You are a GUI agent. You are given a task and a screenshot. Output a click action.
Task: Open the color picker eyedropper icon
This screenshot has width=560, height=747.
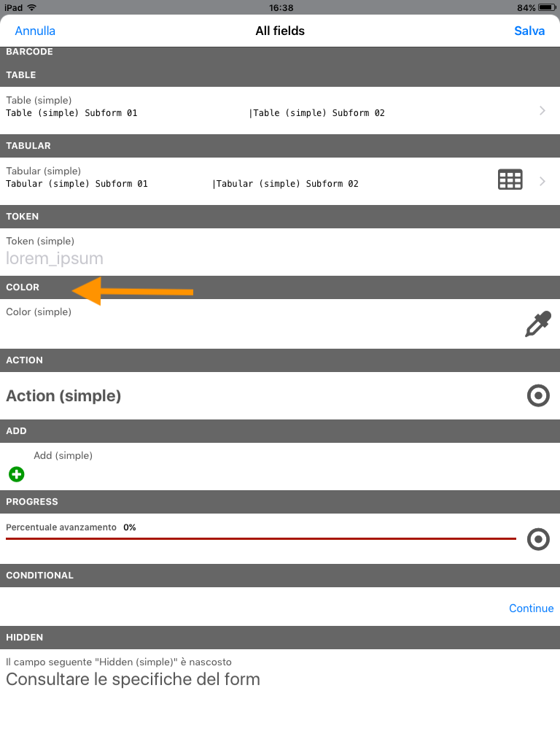coord(538,324)
